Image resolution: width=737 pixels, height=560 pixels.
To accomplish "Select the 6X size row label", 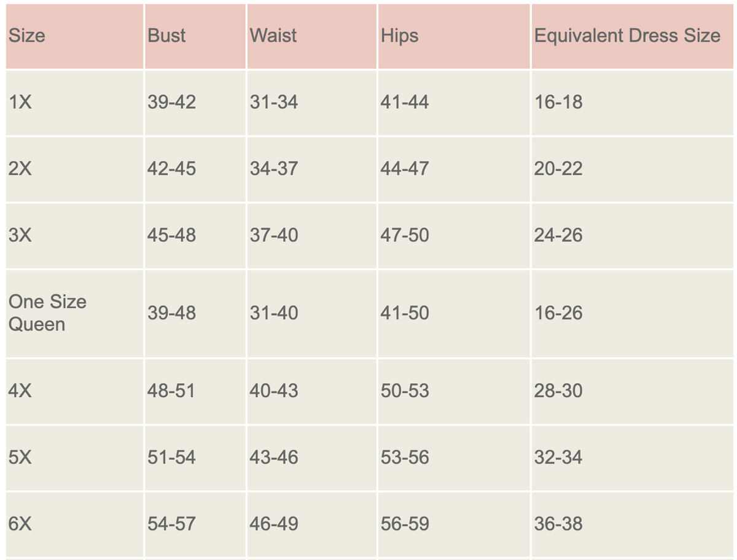I will point(21,524).
